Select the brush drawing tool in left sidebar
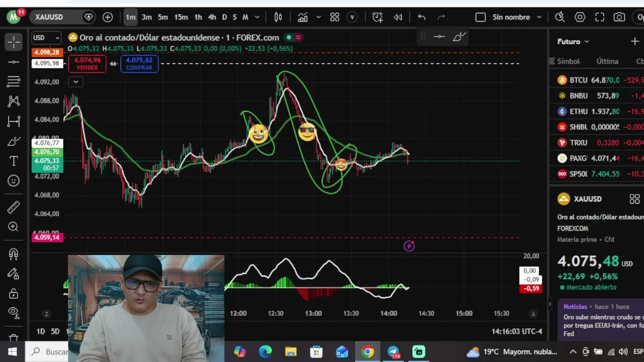The height and width of the screenshot is (362, 644). pyautogui.click(x=14, y=141)
